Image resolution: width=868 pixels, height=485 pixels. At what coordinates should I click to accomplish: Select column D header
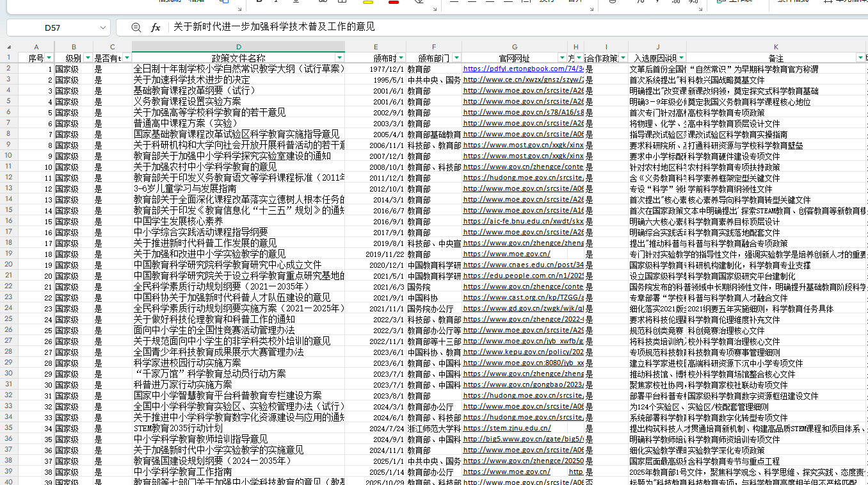click(238, 47)
